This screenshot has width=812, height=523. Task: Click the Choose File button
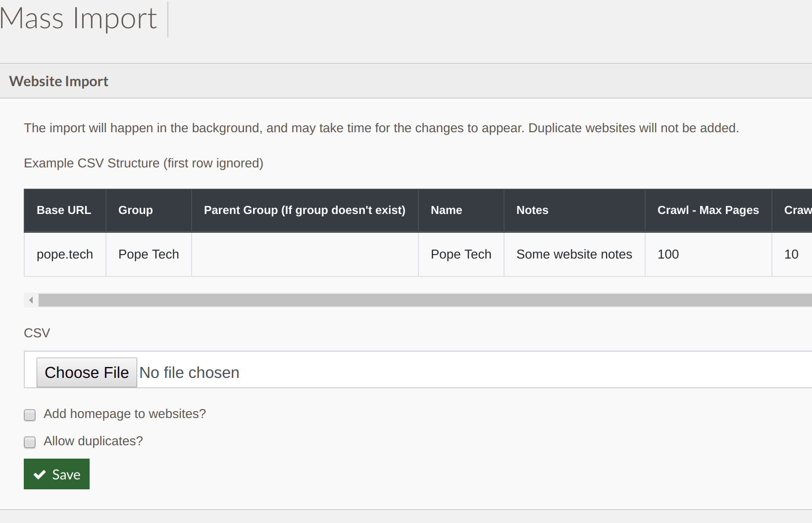coord(87,372)
